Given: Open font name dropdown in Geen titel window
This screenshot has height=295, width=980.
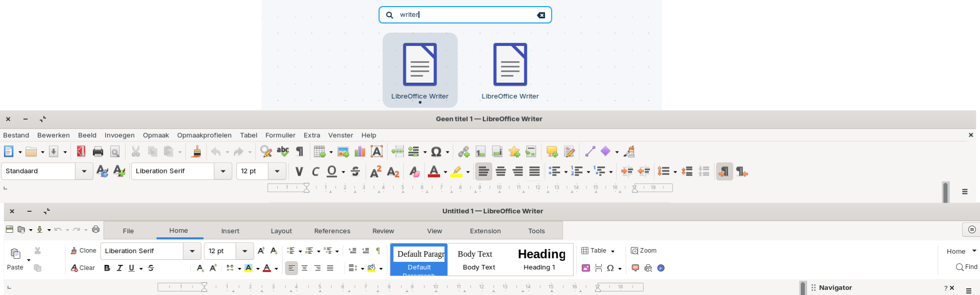Looking at the screenshot, I should 223,171.
